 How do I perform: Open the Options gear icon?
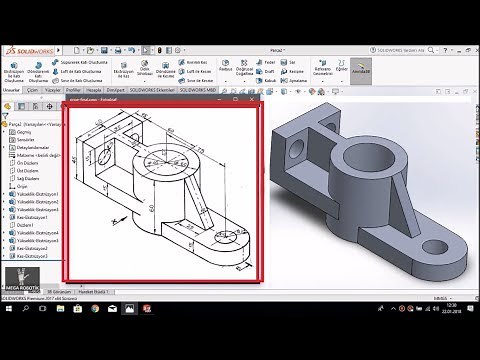coord(178,50)
